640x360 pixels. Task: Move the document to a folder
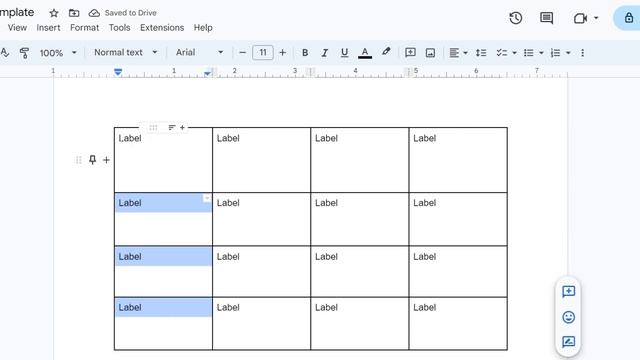click(74, 13)
